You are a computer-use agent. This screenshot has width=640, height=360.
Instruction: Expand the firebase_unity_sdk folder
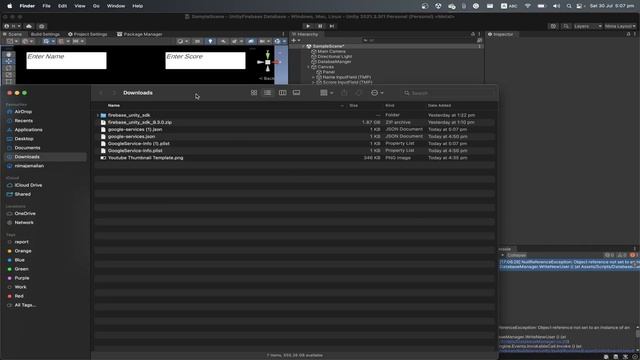click(x=98, y=116)
